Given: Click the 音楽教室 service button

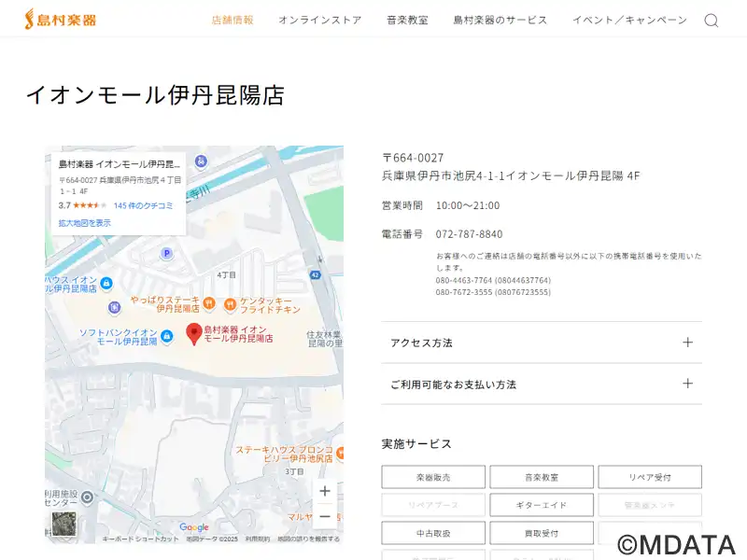Looking at the screenshot, I should tap(542, 477).
